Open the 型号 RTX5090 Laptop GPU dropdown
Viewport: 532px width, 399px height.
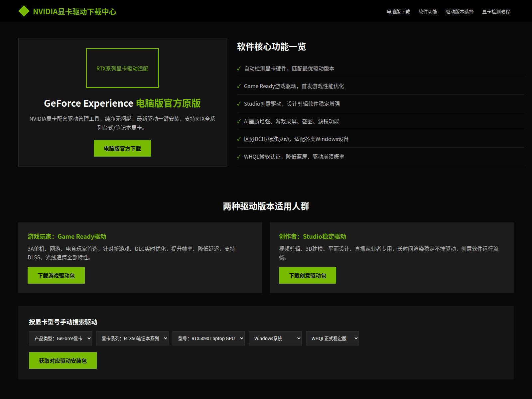click(208, 338)
